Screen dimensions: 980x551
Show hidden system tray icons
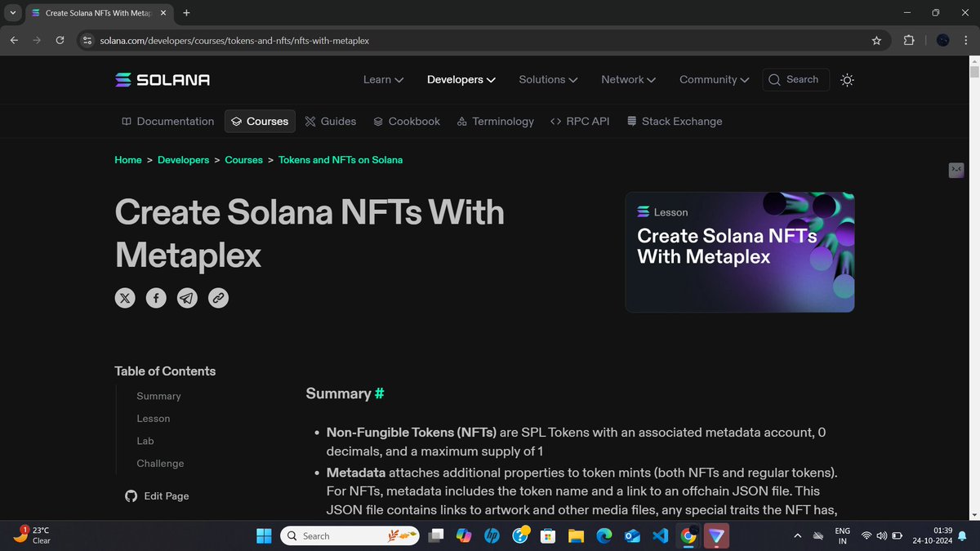[797, 535]
